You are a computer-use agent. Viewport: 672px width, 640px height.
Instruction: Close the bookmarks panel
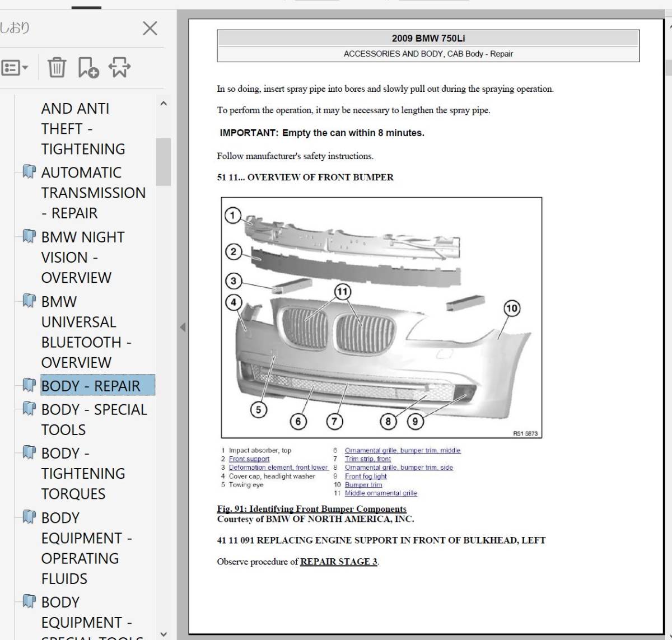click(x=150, y=28)
